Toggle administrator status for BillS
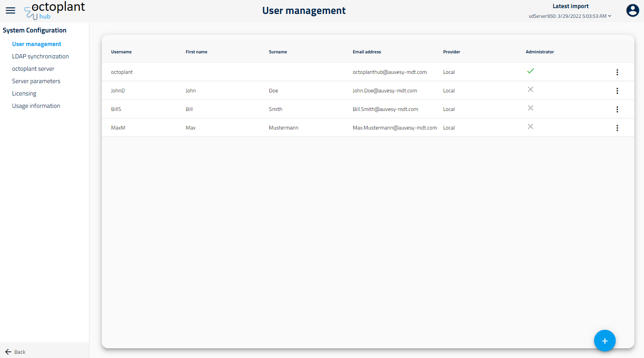This screenshot has width=644, height=358. [x=531, y=108]
